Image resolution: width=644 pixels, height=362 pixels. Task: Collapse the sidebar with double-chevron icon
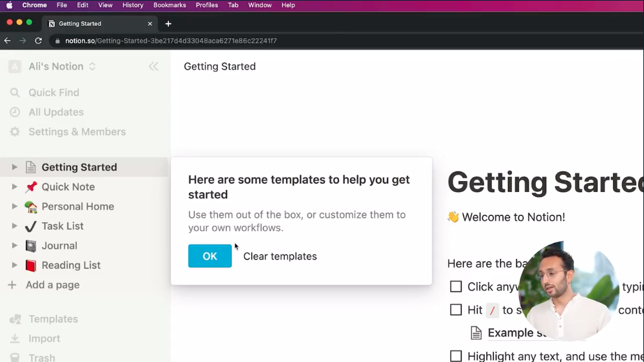pos(153,66)
